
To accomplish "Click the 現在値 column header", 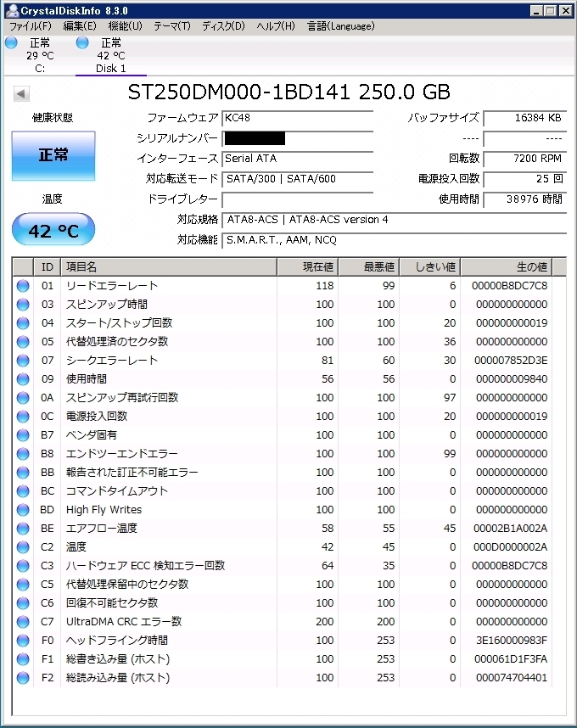I will point(307,267).
